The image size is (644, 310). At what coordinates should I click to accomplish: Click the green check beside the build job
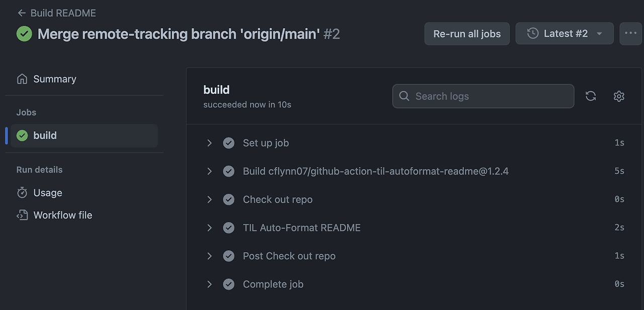[22, 135]
